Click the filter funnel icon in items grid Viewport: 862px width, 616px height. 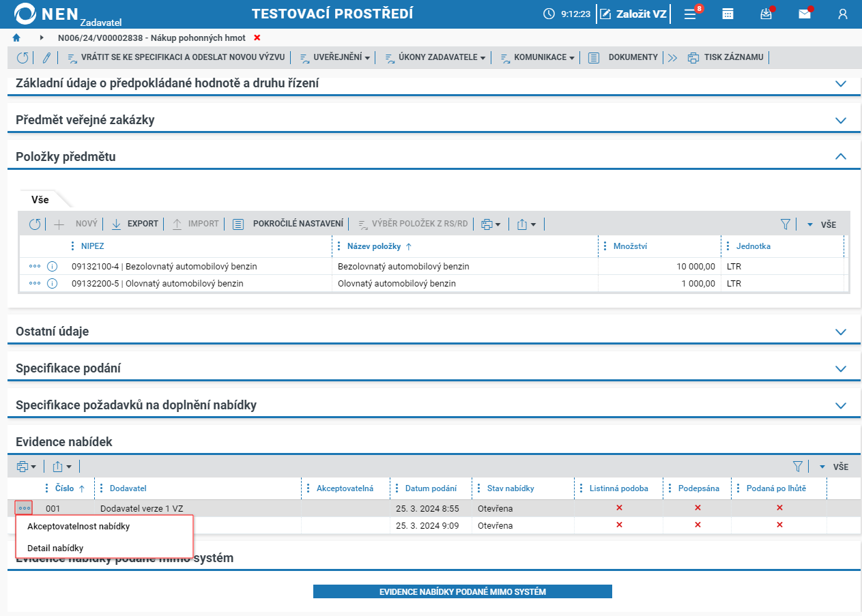click(x=786, y=224)
